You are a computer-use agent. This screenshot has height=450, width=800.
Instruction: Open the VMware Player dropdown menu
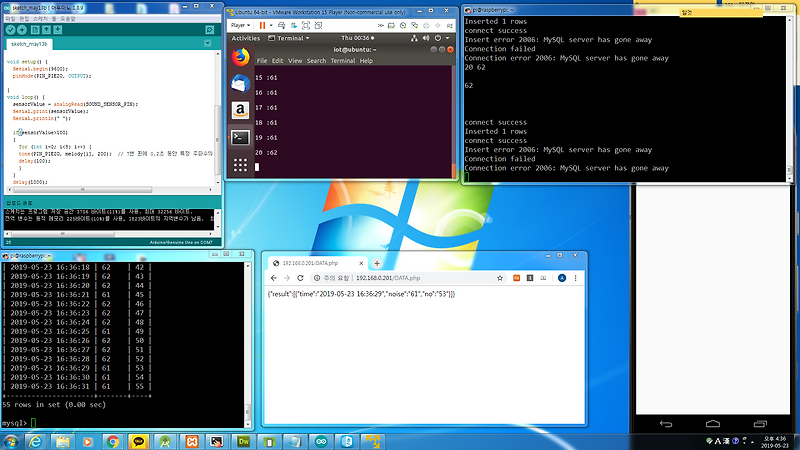pos(240,25)
